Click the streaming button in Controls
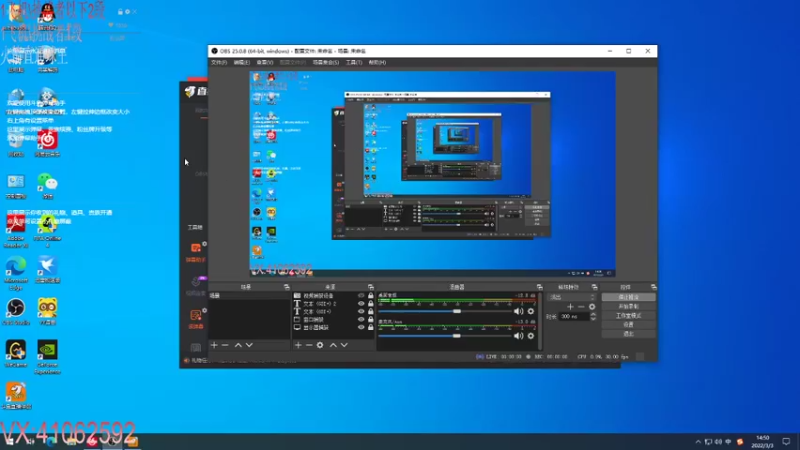Image resolution: width=800 pixels, height=450 pixels. [x=629, y=297]
